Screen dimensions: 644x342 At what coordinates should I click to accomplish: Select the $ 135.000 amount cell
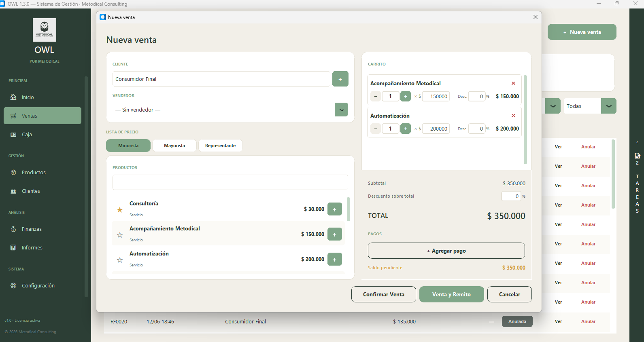404,321
